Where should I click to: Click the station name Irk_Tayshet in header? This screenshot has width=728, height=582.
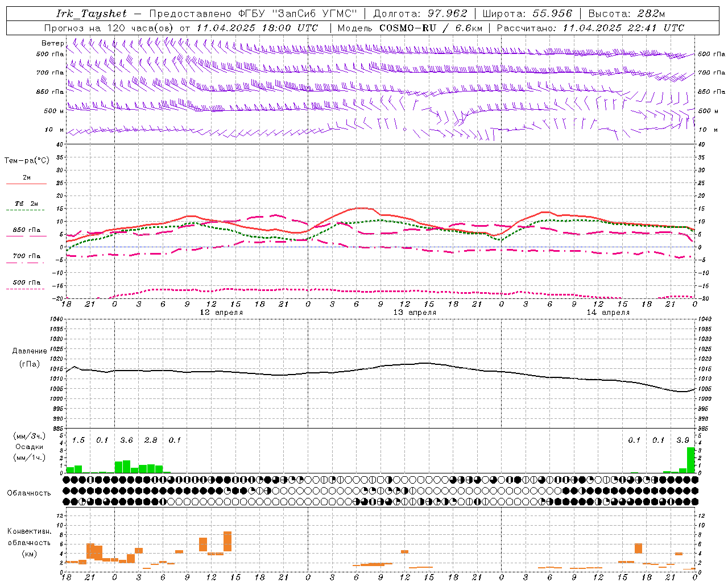(x=91, y=14)
